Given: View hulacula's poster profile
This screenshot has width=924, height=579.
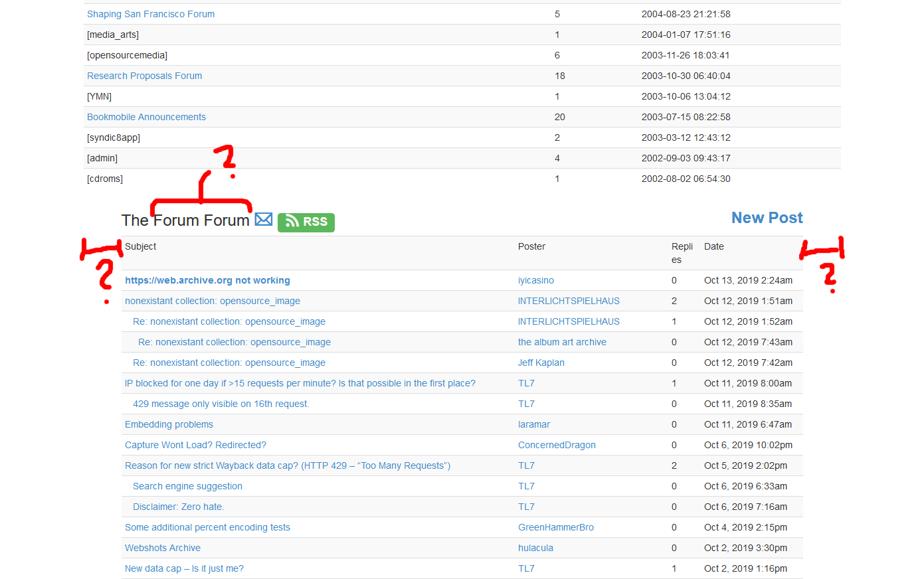Looking at the screenshot, I should click(535, 548).
